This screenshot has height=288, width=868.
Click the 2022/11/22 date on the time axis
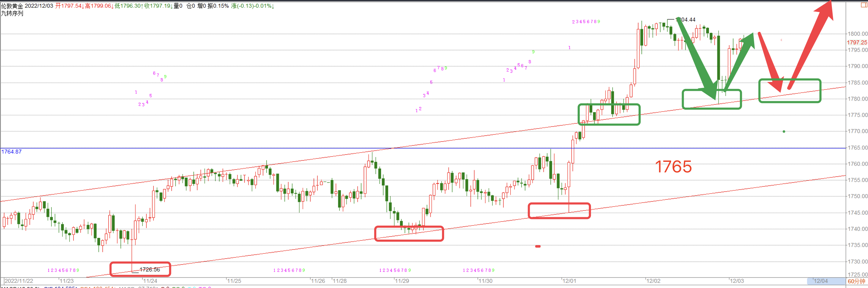[19, 281]
